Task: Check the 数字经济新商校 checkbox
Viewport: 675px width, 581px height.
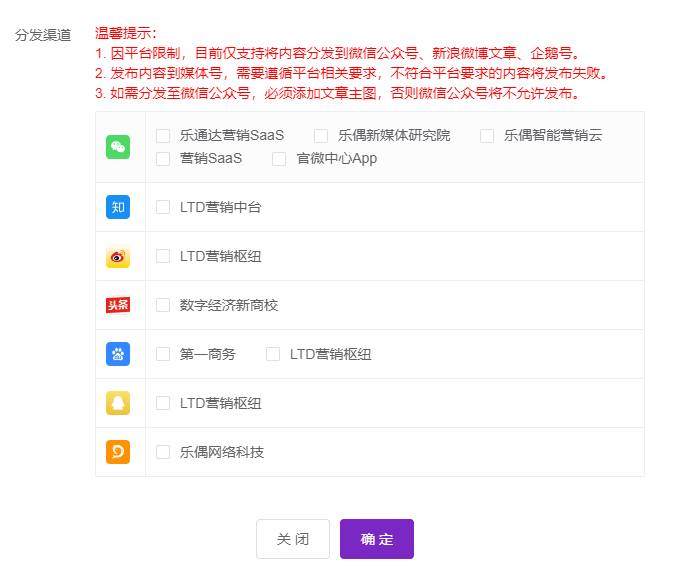Action: 163,305
